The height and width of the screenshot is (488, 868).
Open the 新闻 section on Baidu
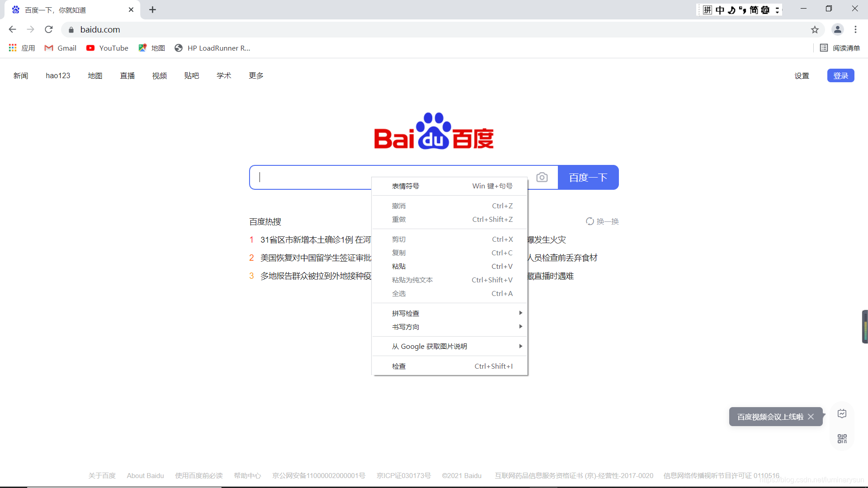pos(20,75)
